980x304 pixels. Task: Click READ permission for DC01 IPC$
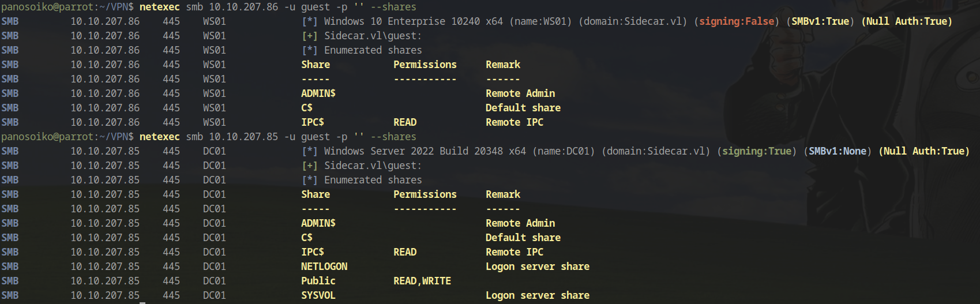click(x=405, y=252)
